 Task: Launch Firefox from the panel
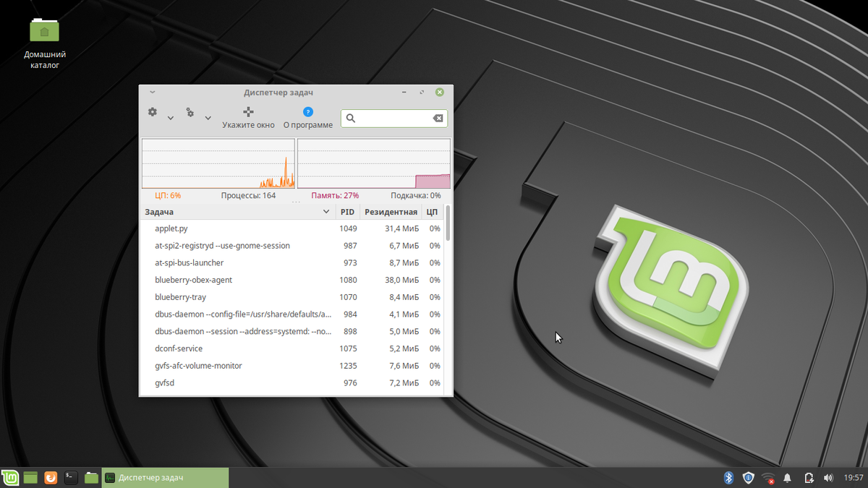point(50,477)
